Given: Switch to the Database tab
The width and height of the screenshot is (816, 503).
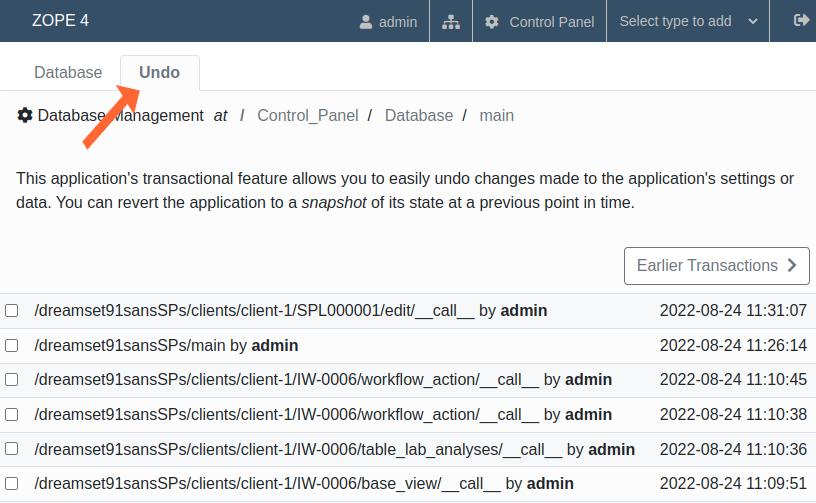Looking at the screenshot, I should (68, 73).
